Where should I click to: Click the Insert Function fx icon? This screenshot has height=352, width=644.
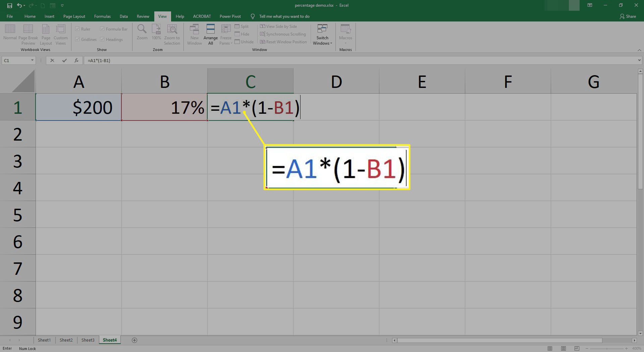pyautogui.click(x=76, y=60)
